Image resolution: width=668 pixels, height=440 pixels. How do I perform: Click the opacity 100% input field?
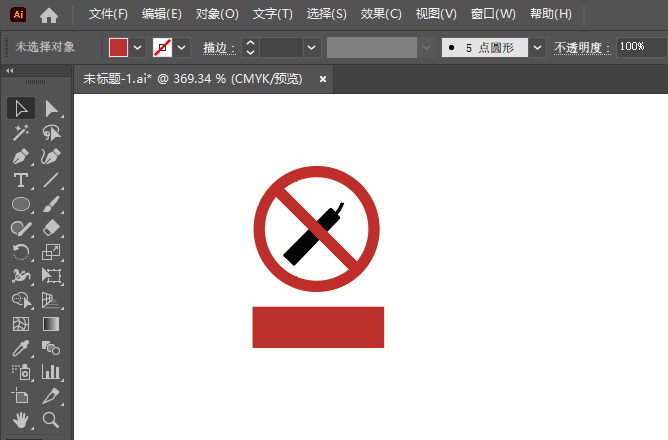tap(642, 47)
